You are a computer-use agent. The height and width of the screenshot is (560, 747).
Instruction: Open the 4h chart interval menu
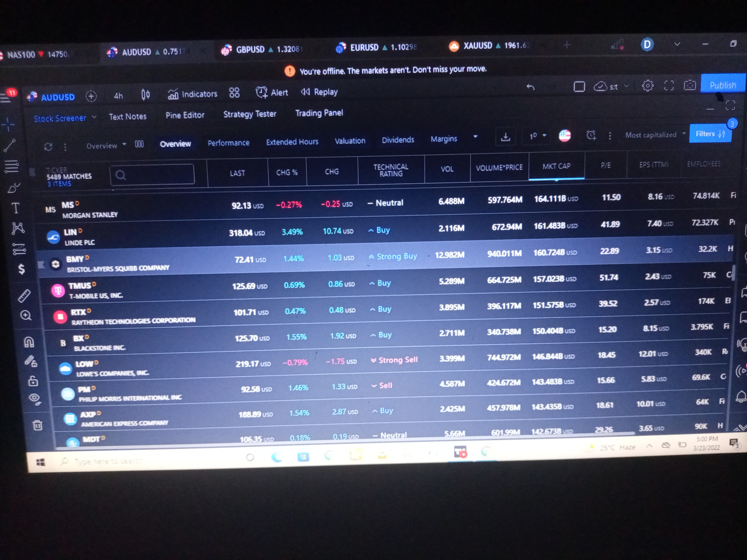click(118, 96)
